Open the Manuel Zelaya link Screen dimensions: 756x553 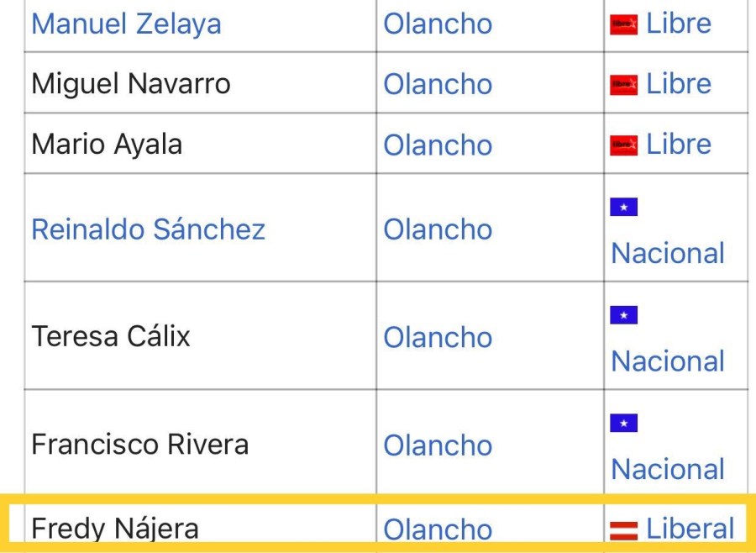(x=126, y=24)
